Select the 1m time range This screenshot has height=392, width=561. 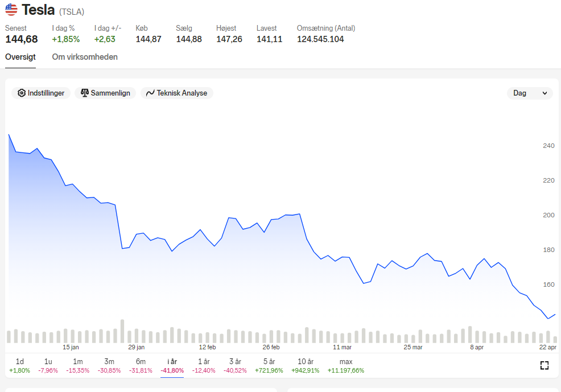77,365
